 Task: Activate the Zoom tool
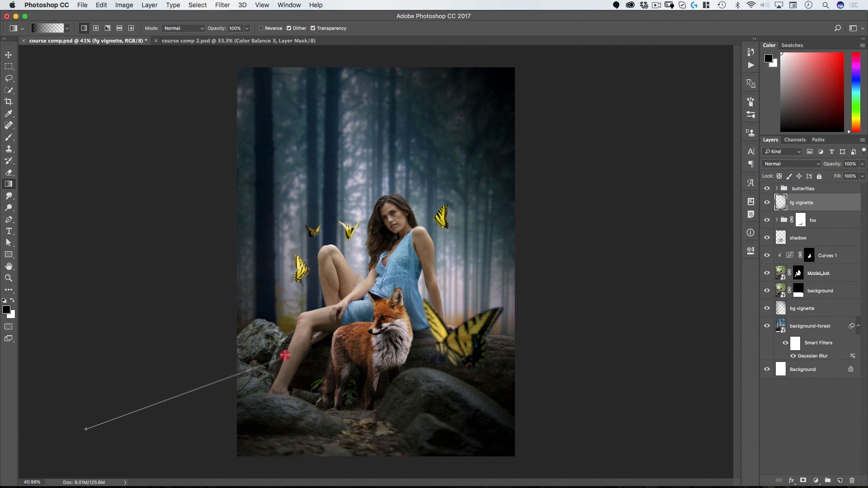click(x=9, y=278)
